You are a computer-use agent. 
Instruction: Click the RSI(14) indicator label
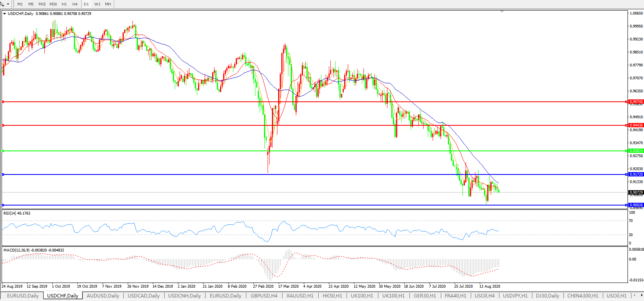tap(17, 213)
